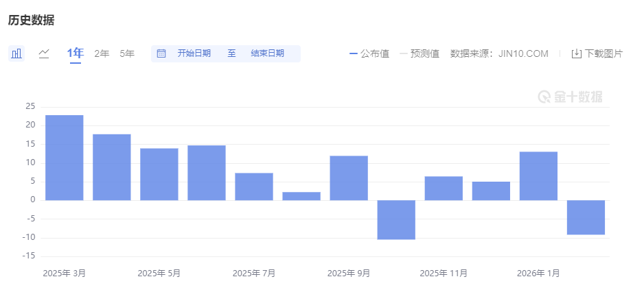
Task: Open the 开始日期 start date field
Action: pos(194,53)
